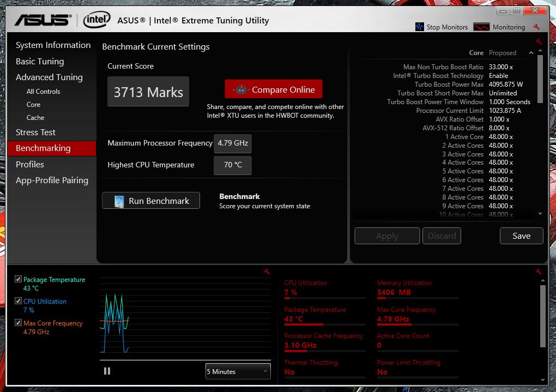Open settings wrench next to Monitoring

point(536,27)
